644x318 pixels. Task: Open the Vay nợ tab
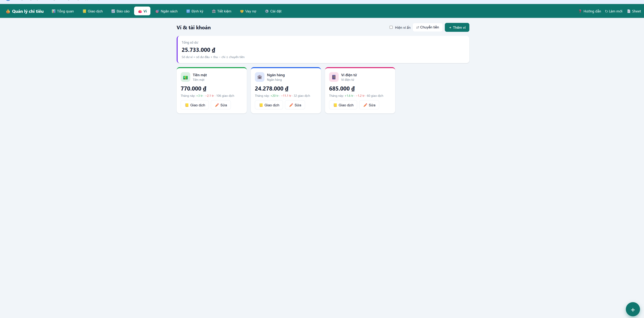click(248, 11)
